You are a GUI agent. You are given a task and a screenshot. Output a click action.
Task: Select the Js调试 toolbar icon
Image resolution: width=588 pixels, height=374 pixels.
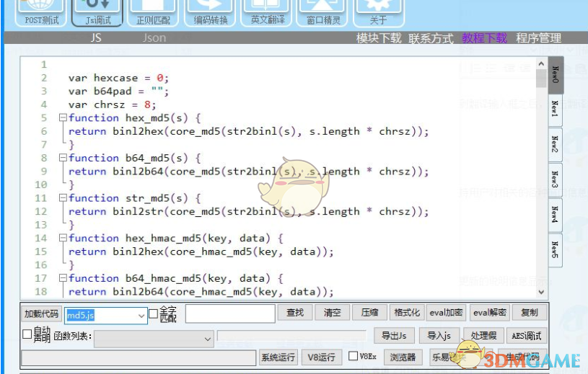pyautogui.click(x=95, y=13)
